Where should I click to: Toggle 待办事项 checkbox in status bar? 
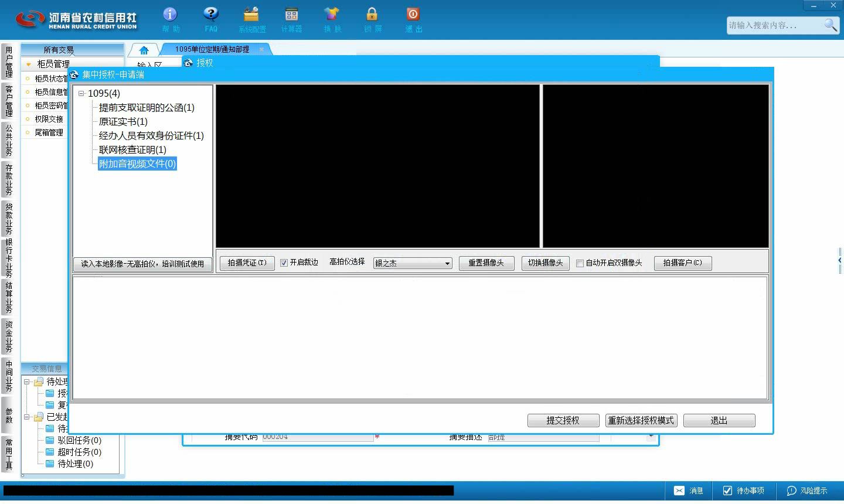click(727, 491)
